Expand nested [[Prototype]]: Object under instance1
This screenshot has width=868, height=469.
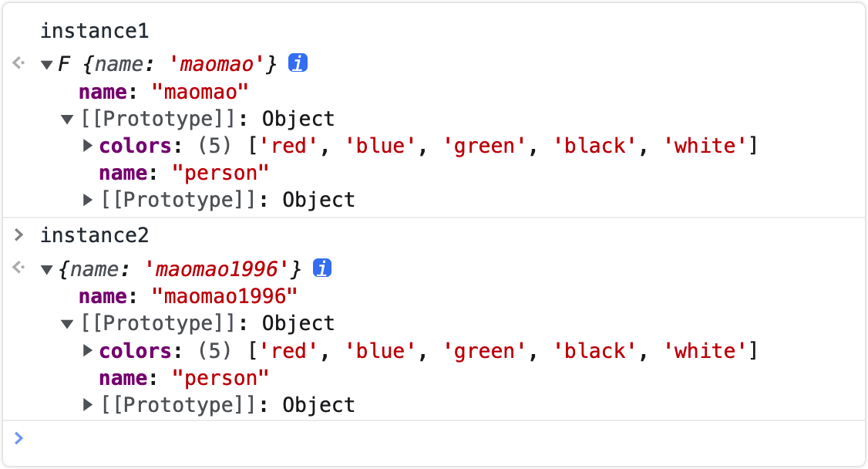pyautogui.click(x=87, y=200)
